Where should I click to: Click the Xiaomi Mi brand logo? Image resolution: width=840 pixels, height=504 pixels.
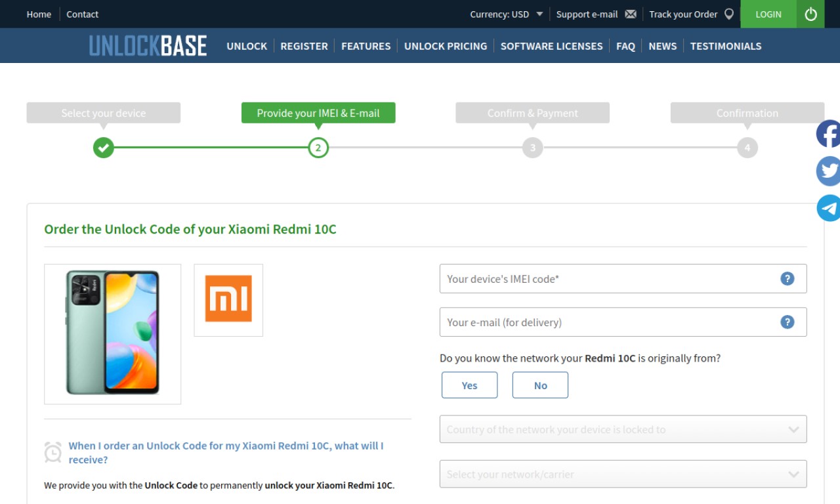pos(228,299)
